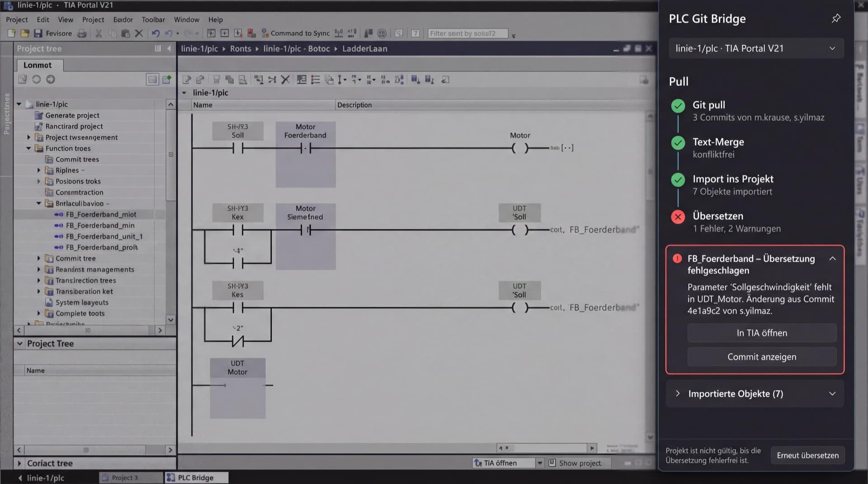Open the TIA öffnen dropdown arrow

(540, 463)
